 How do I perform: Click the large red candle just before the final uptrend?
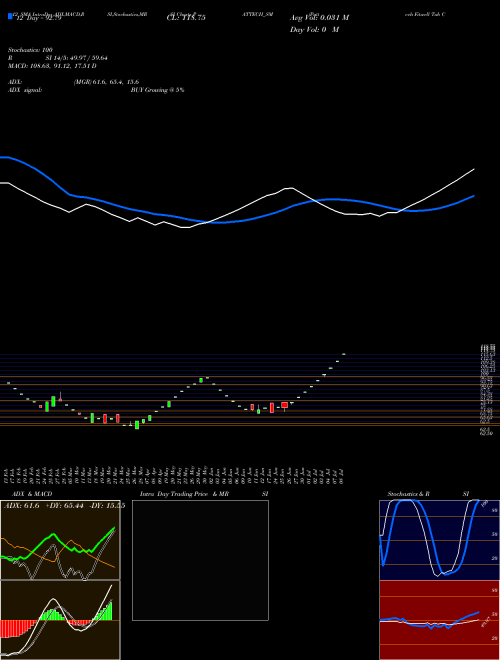coord(285,406)
